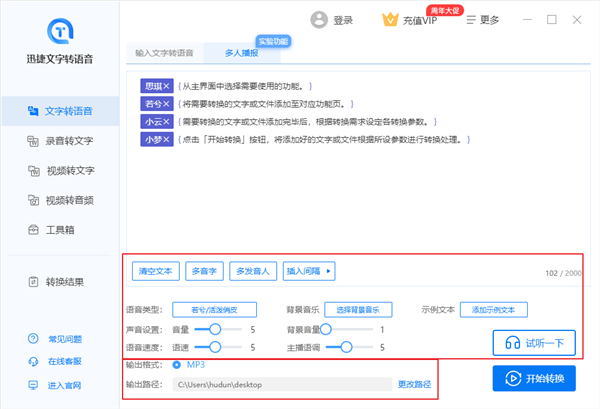600x409 pixels.
Task: Click the 周年大促 promo badge
Action: click(x=445, y=10)
